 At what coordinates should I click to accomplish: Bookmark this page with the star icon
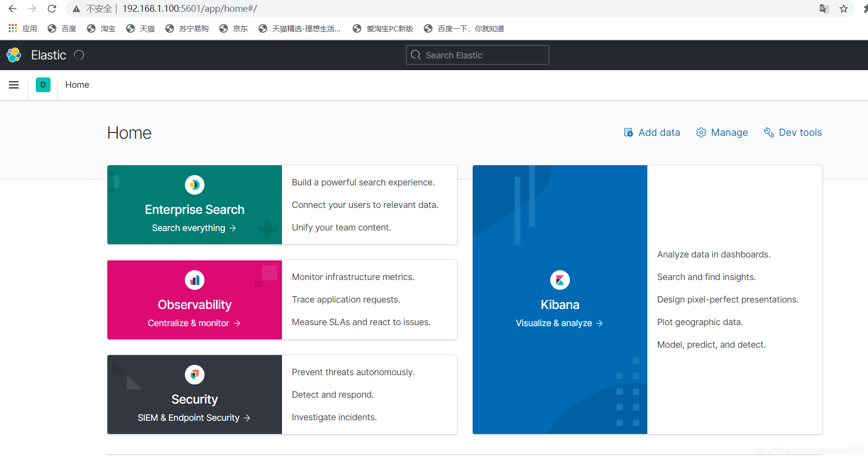coord(843,8)
